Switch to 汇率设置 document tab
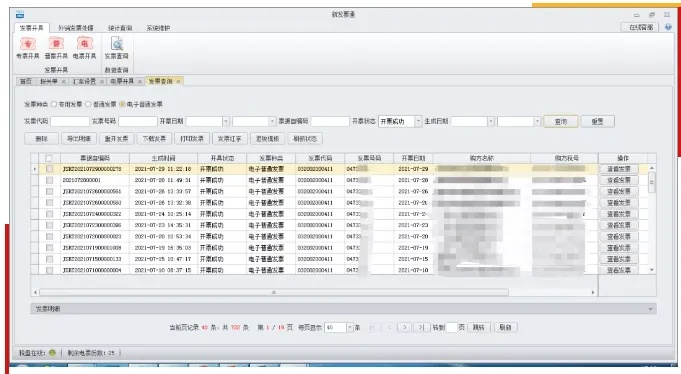The height and width of the screenshot is (374, 681). (x=84, y=82)
